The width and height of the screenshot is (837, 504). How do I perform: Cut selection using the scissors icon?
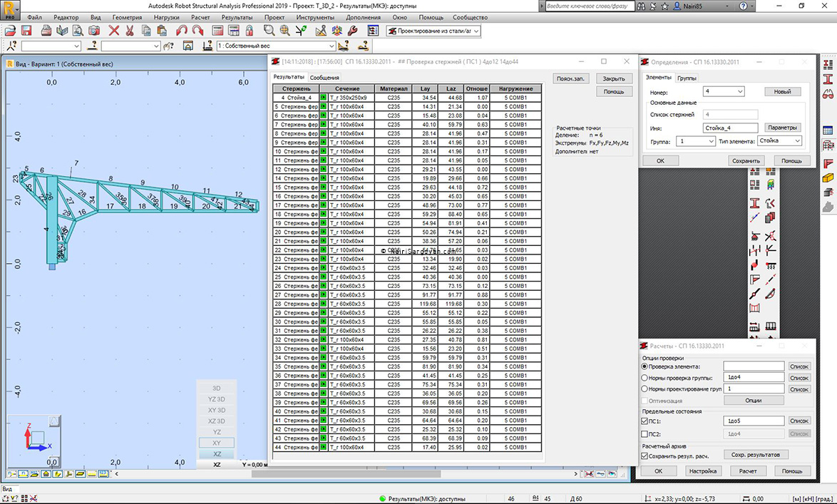point(129,31)
